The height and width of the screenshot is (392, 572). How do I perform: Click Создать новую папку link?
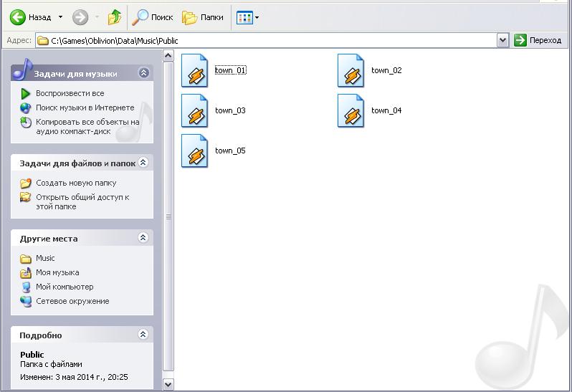(76, 183)
